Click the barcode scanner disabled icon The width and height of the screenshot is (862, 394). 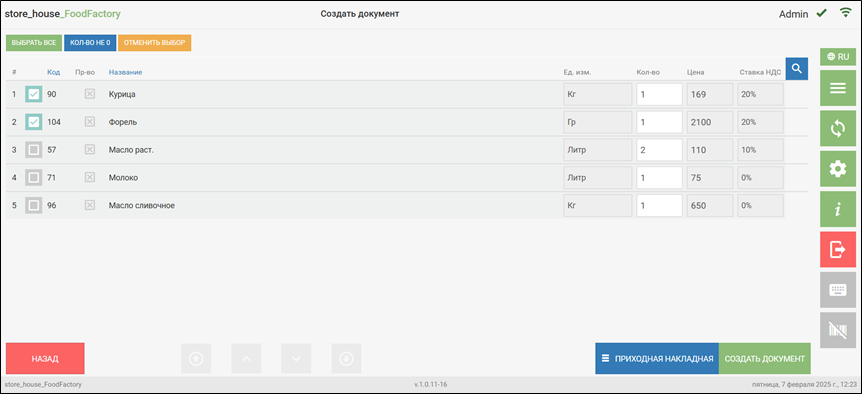(x=838, y=330)
